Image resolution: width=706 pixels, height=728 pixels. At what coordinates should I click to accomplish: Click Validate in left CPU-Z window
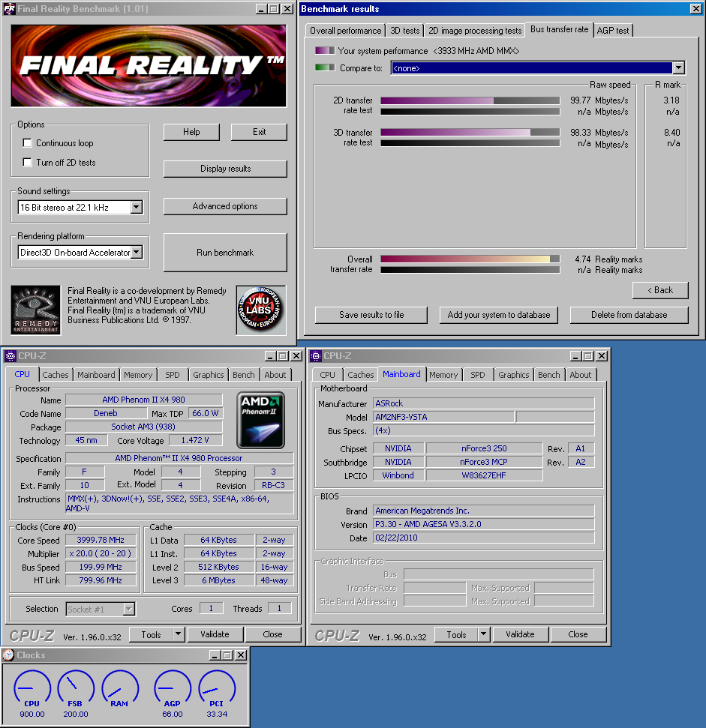[x=215, y=634]
